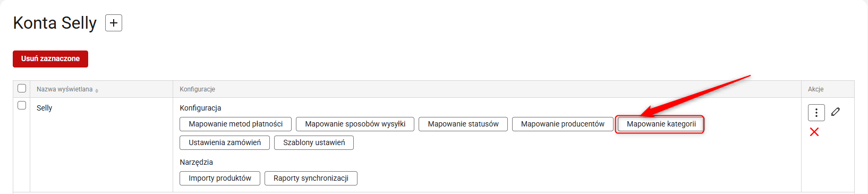The width and height of the screenshot is (868, 194).
Task: Open Szablony ustawień
Action: pyautogui.click(x=314, y=142)
